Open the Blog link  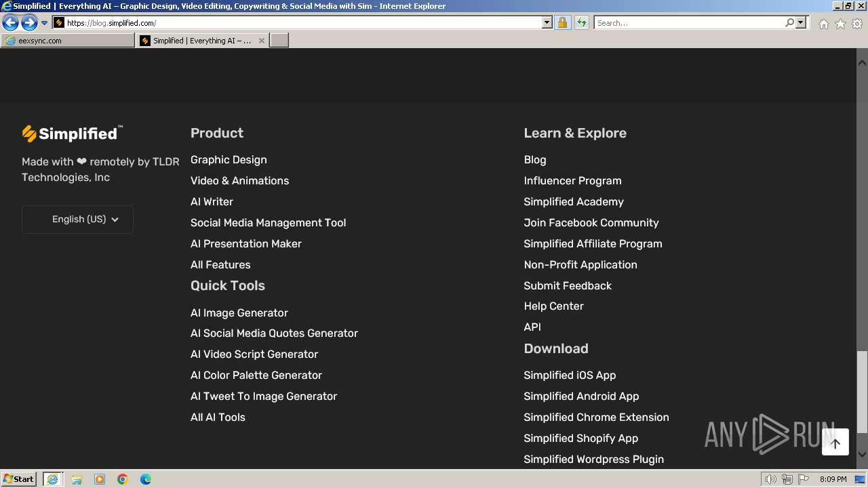coord(535,160)
